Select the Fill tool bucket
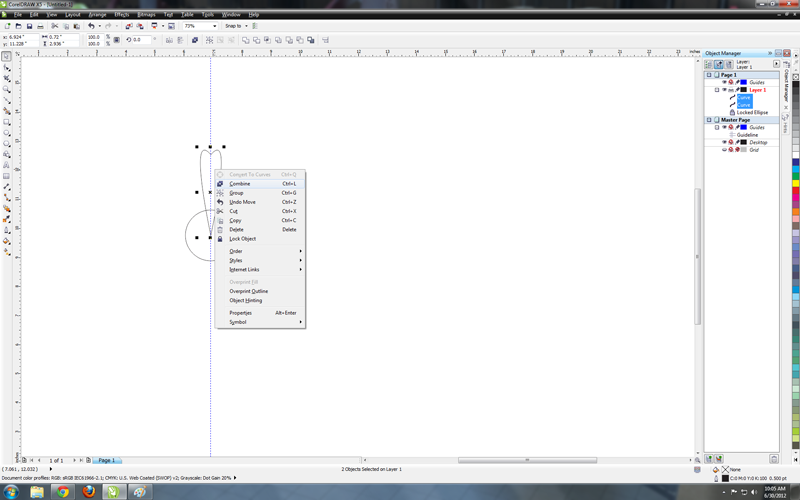 [7, 241]
